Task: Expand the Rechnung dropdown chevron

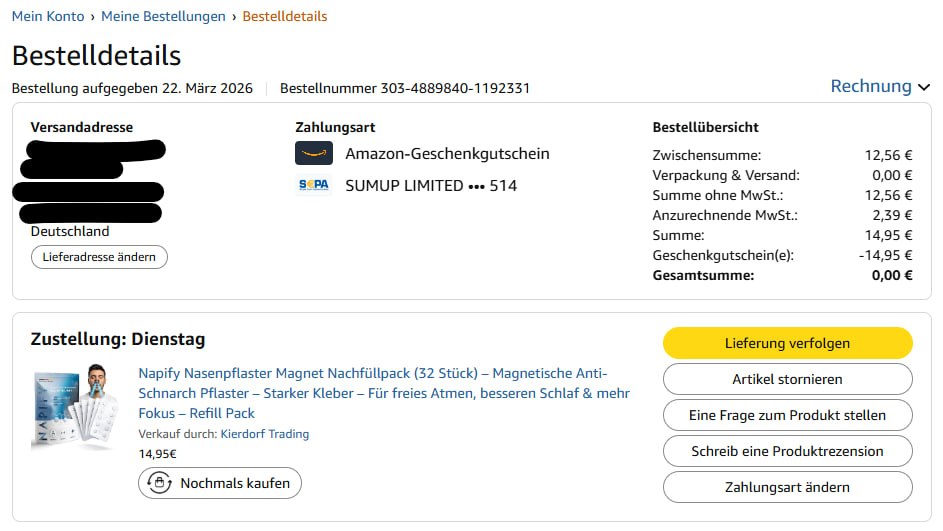Action: (923, 87)
